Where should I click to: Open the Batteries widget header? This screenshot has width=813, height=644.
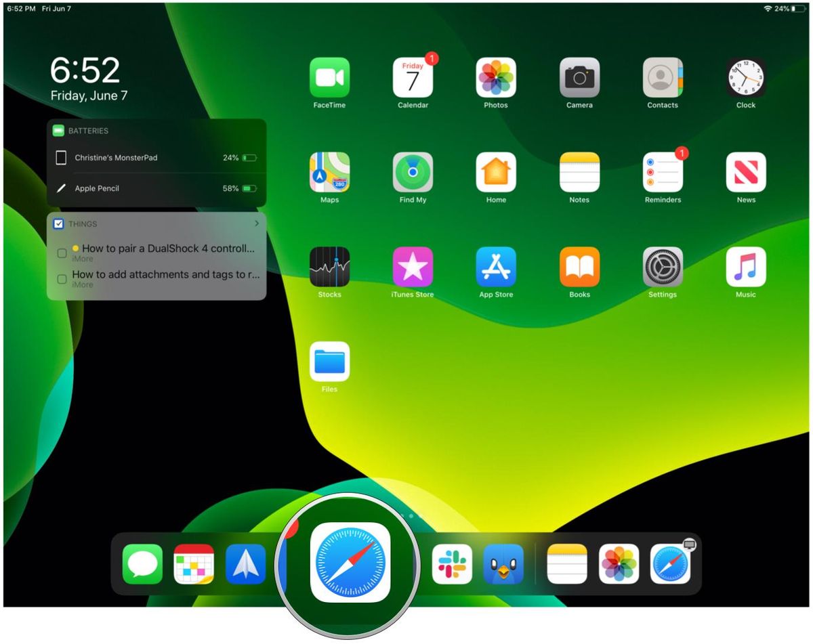pos(157,131)
